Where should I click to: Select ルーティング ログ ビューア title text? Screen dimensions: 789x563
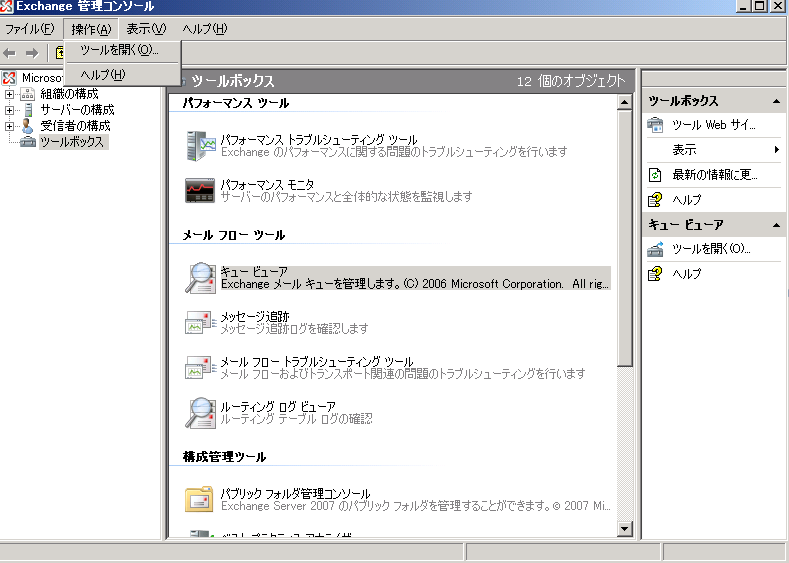278,407
